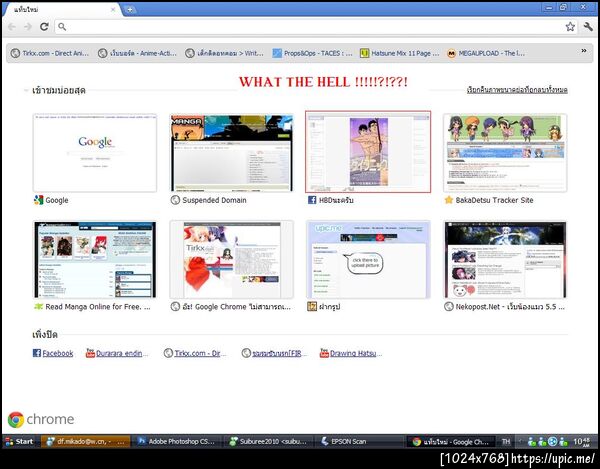Screen dimensions: 600x469
Task: Switch to EPSON Scan in the taskbar
Action: point(359,441)
